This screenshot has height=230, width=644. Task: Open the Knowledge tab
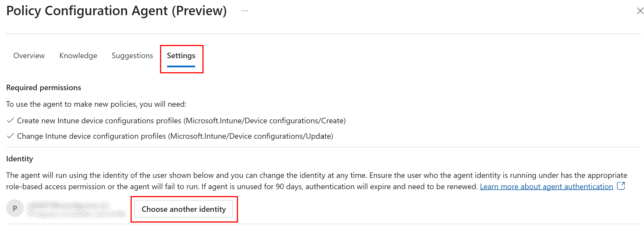(x=78, y=56)
